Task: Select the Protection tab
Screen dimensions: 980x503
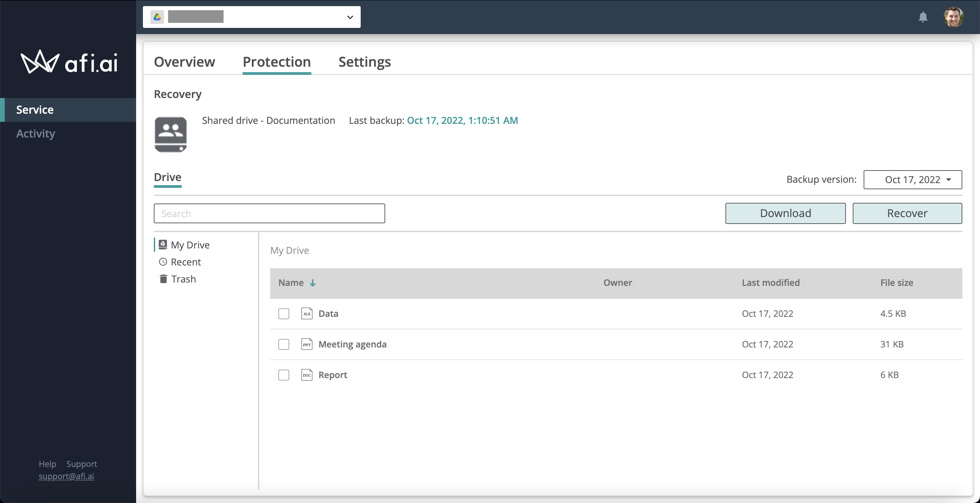Action: (x=277, y=62)
